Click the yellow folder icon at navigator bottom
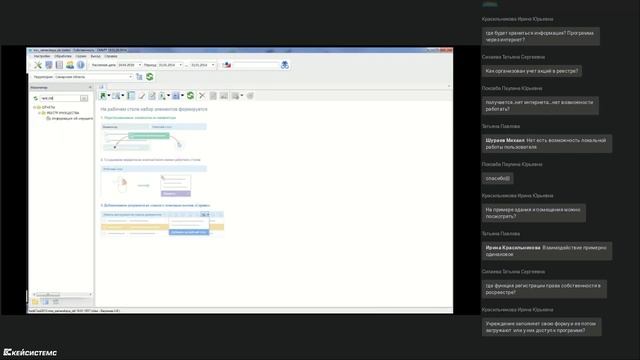This screenshot has width=640, height=360. (36, 302)
